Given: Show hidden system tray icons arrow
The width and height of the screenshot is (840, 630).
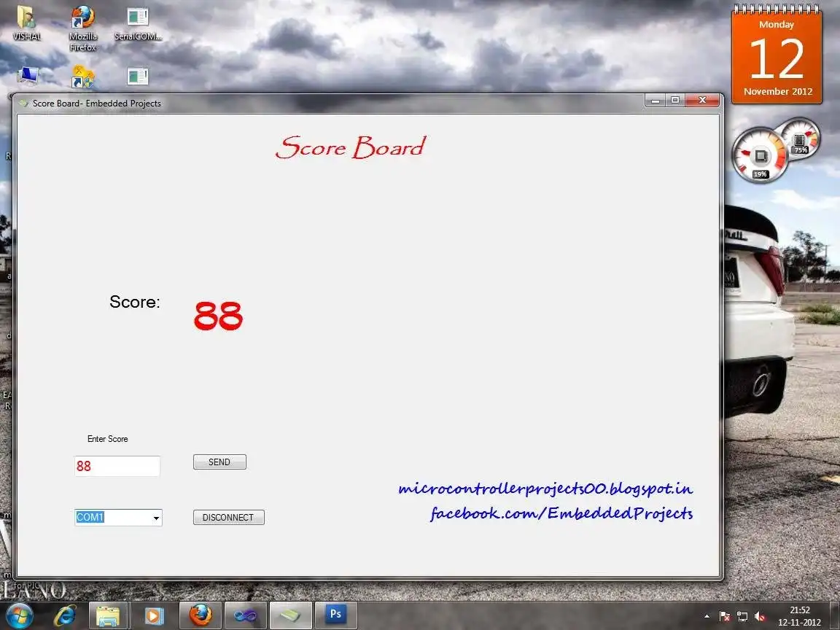Looking at the screenshot, I should tap(707, 616).
